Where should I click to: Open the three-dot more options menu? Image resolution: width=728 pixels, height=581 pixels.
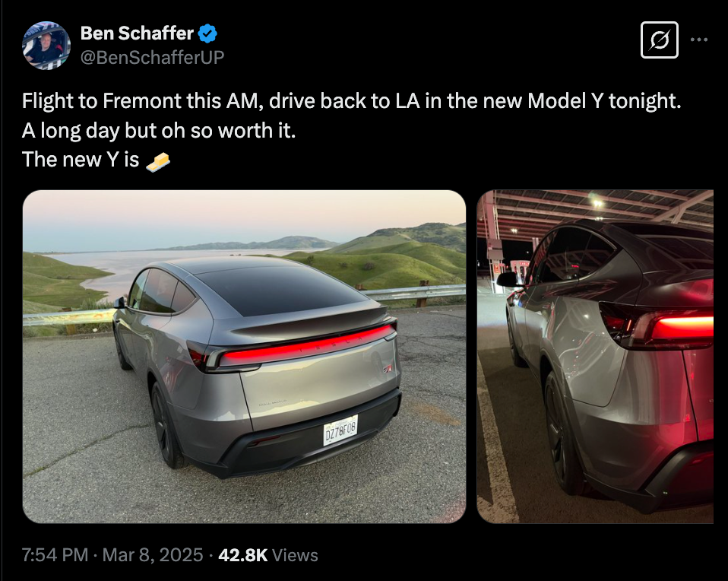tap(698, 40)
